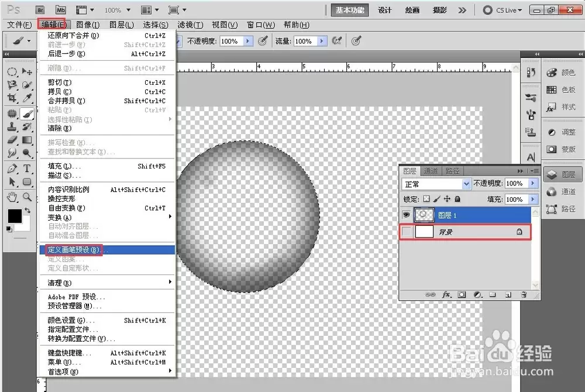Toggle lock position icon
The image size is (585, 392).
[447, 199]
